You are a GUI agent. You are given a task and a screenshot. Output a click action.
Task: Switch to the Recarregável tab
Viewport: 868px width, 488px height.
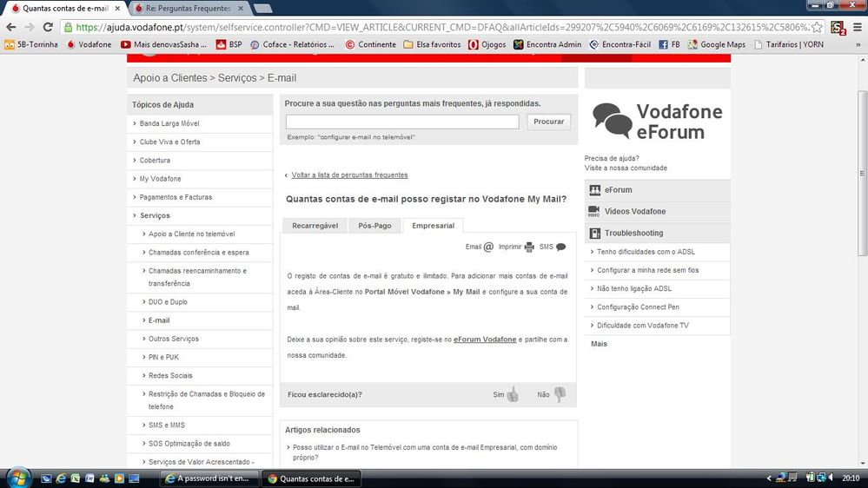tap(315, 226)
